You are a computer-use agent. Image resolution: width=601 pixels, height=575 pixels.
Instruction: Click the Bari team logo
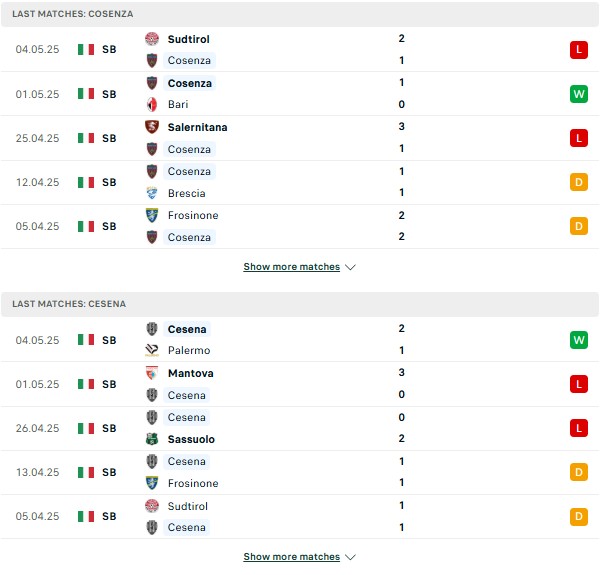[x=152, y=104]
